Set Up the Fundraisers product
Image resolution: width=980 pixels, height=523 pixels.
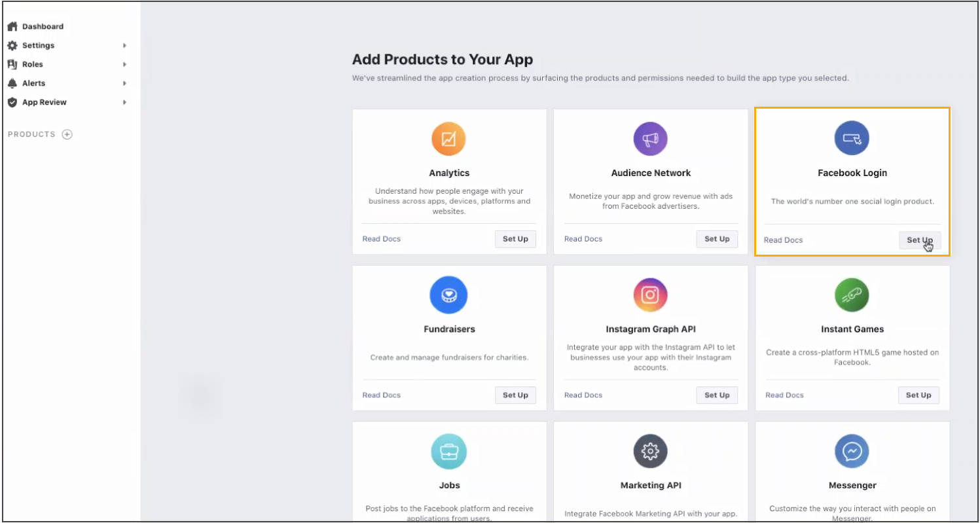coord(515,395)
